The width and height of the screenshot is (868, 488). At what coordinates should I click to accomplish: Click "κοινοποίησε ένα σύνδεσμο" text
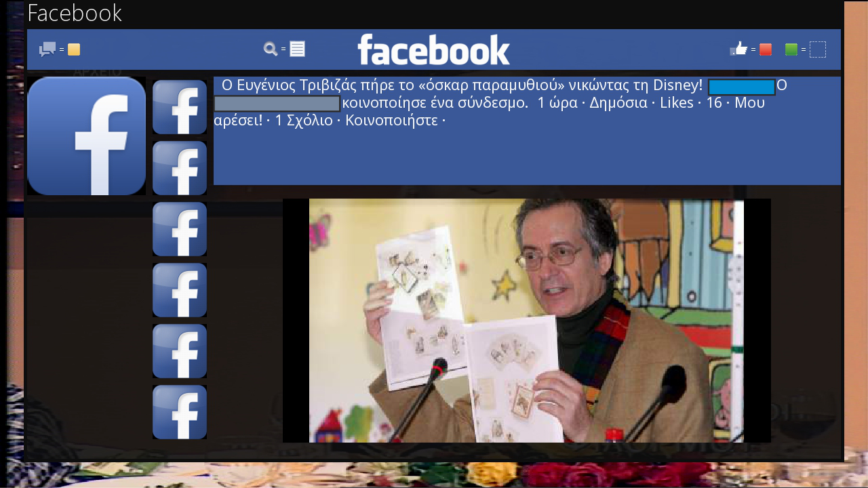(435, 103)
